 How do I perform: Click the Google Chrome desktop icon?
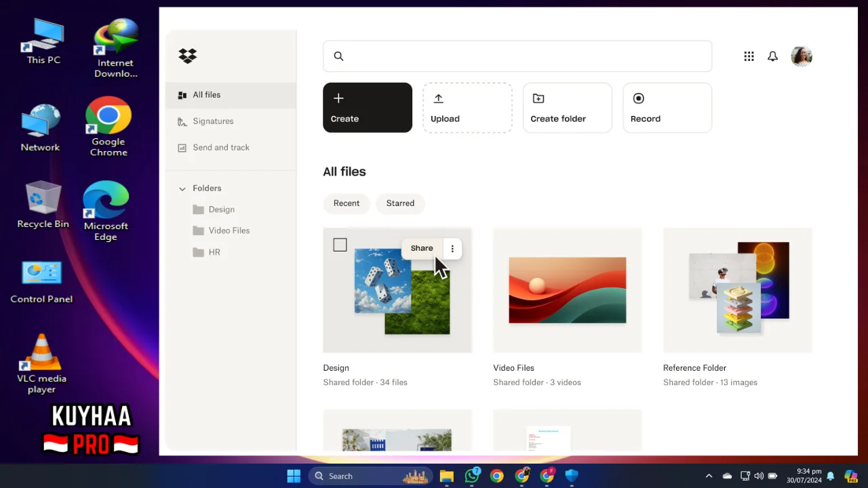pos(108,127)
